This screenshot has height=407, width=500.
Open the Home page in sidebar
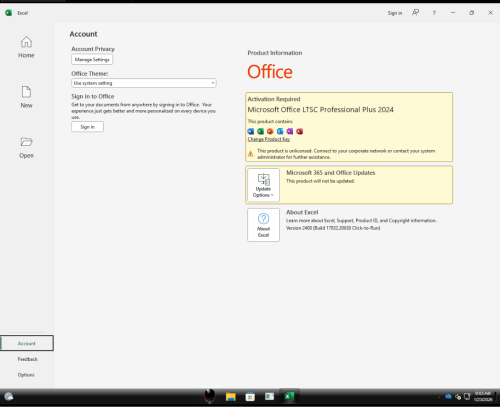(x=26, y=47)
